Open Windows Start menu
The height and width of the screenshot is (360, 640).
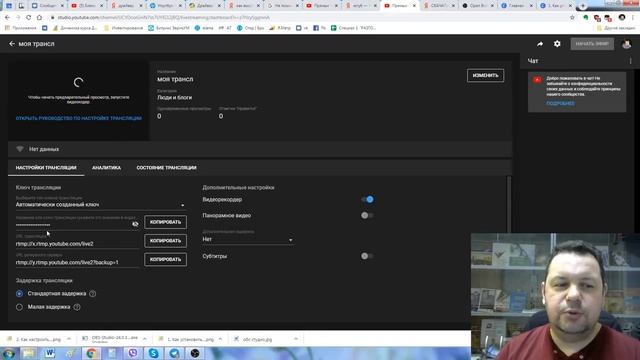(8, 353)
